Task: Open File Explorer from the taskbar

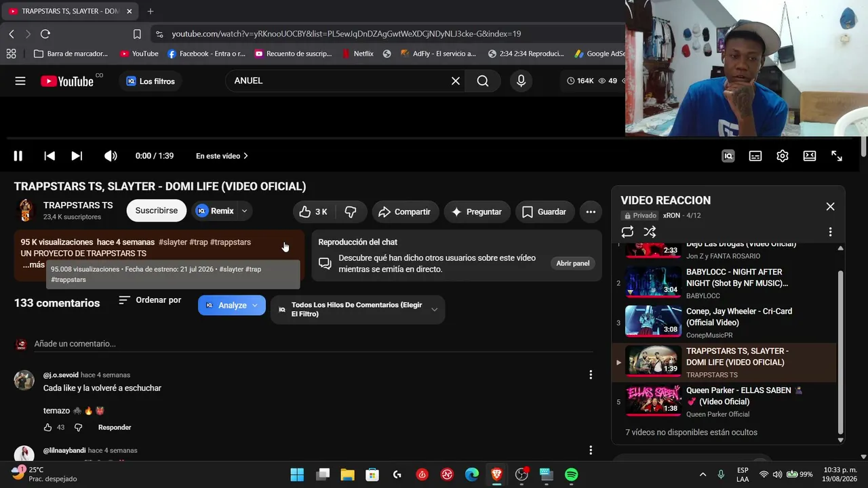Action: point(347,474)
